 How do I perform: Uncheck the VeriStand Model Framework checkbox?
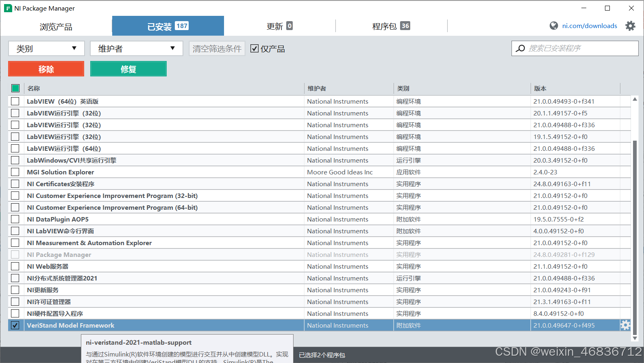(15, 325)
